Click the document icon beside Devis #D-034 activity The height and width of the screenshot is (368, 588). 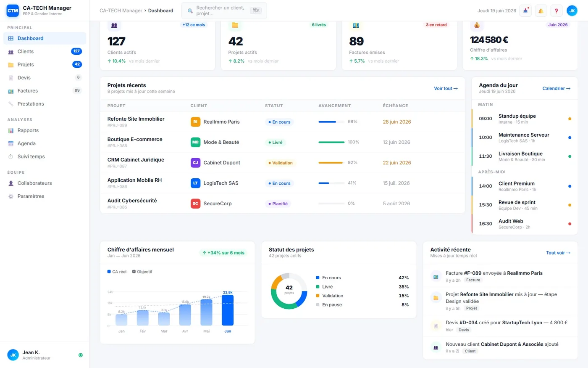436,326
